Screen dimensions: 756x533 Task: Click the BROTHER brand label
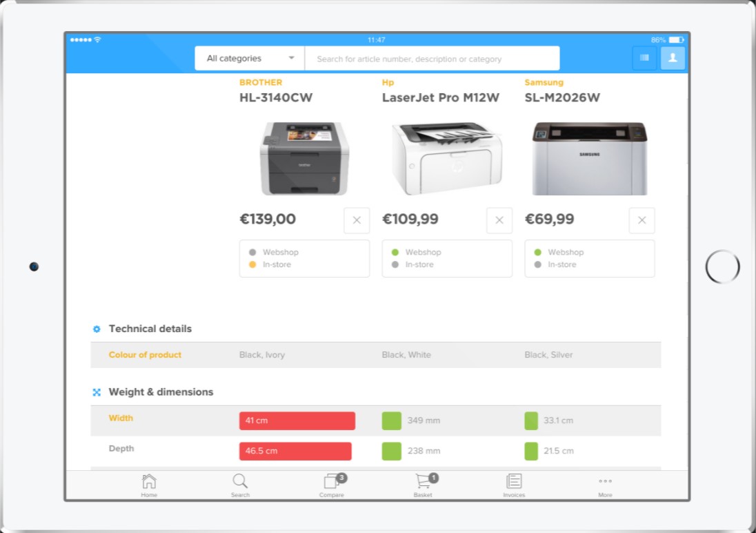click(x=261, y=82)
